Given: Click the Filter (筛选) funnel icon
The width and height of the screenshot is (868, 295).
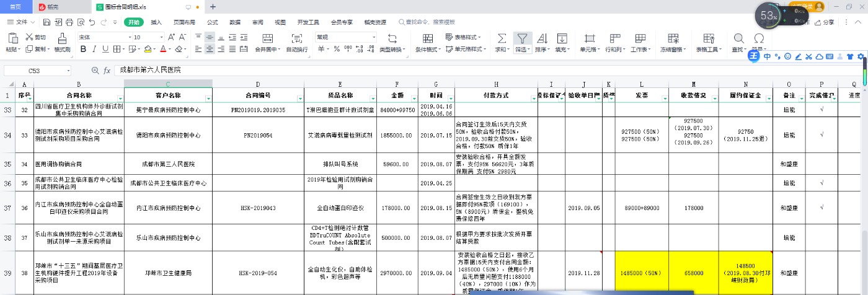Looking at the screenshot, I should point(523,38).
